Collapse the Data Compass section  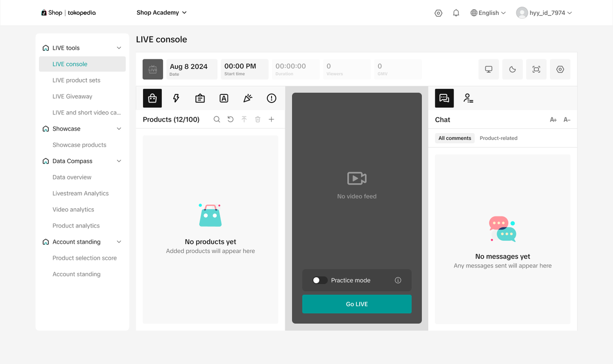point(119,161)
